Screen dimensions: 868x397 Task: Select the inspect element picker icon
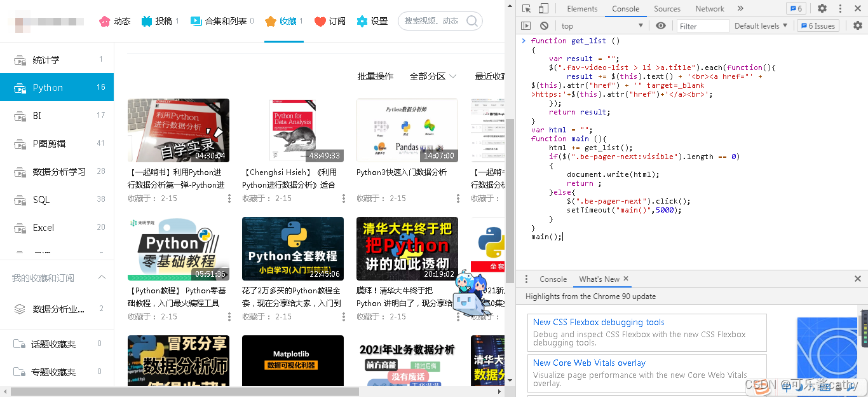click(x=526, y=9)
